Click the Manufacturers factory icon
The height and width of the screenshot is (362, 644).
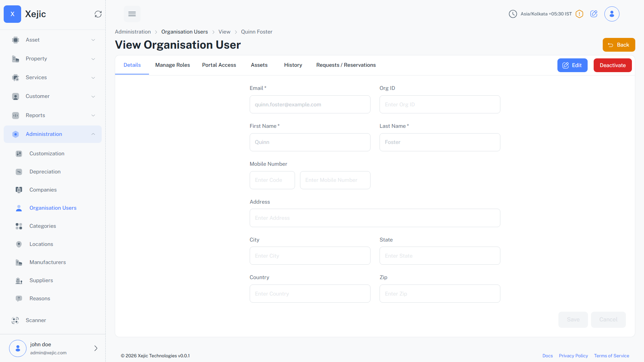click(19, 262)
